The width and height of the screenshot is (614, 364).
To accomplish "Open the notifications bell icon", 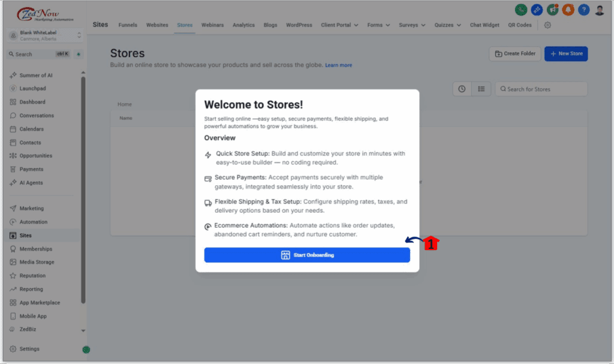I will pos(568,10).
